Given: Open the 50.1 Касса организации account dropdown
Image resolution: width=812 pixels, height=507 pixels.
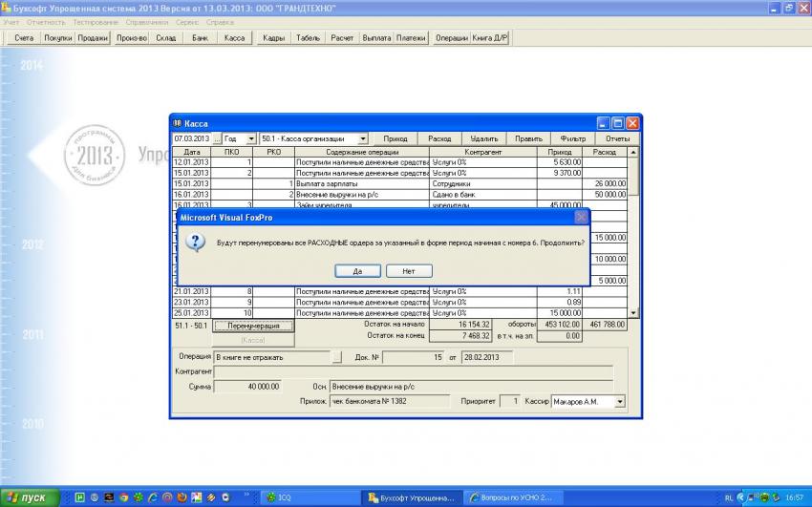Looking at the screenshot, I should pyautogui.click(x=363, y=138).
